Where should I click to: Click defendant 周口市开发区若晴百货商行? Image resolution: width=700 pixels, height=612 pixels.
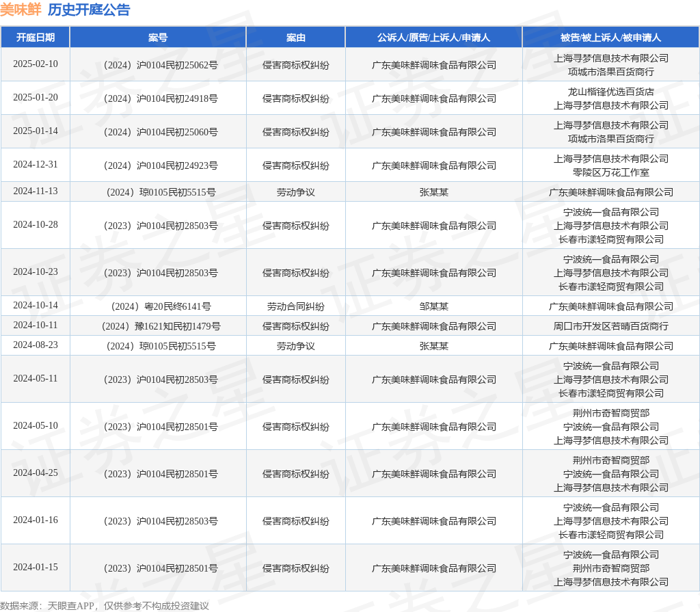(610, 327)
